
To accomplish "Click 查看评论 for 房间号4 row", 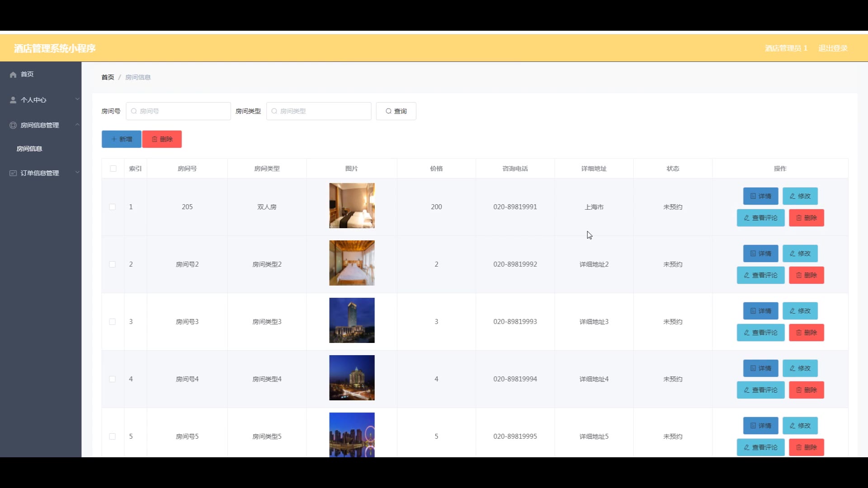I will (761, 390).
